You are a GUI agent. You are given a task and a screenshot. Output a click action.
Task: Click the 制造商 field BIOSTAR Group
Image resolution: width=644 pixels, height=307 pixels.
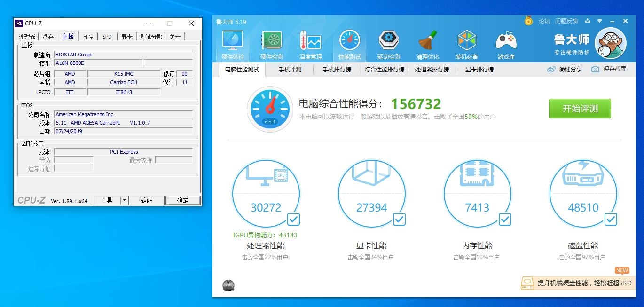coord(123,55)
